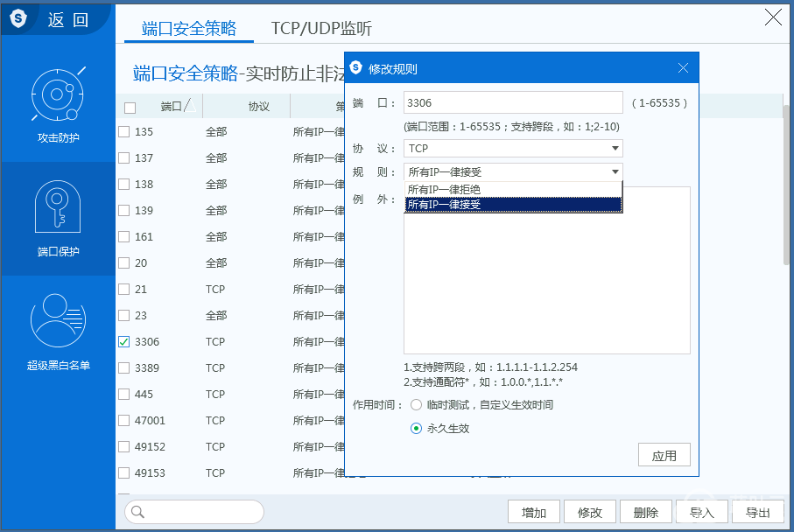Check the box for port 21
The image size is (794, 532).
tap(123, 289)
